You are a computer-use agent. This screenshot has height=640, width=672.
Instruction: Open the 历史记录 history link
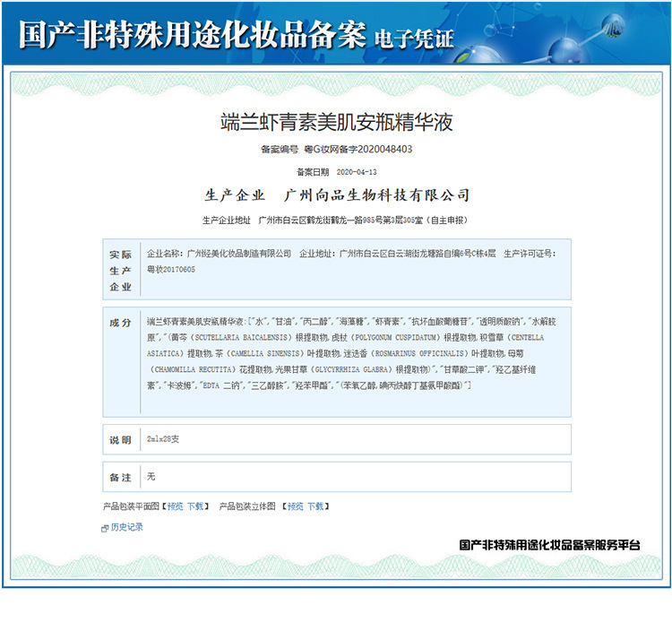[127, 527]
